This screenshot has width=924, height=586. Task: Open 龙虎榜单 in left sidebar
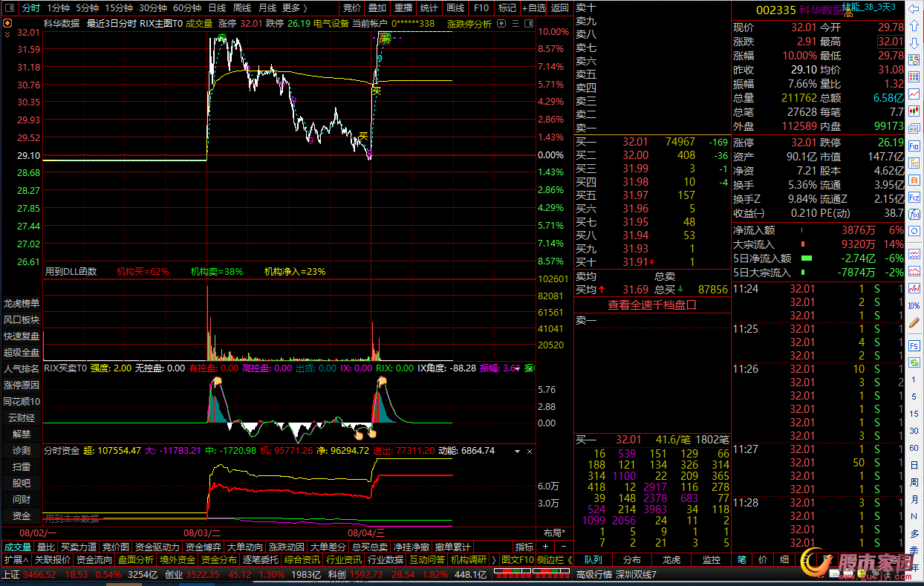(x=22, y=303)
